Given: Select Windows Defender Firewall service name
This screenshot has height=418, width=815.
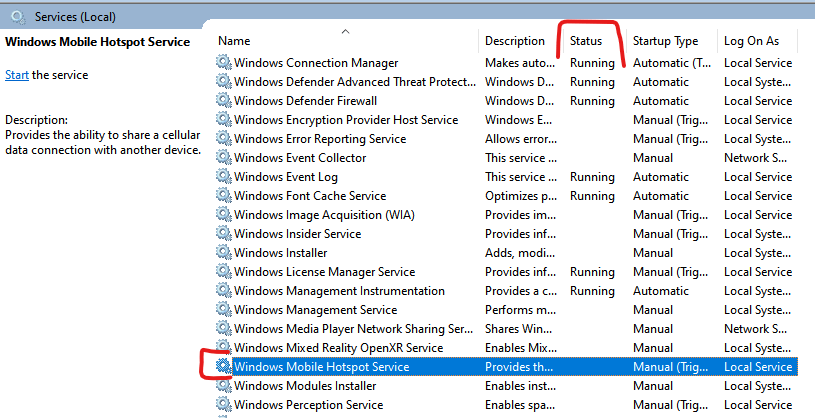Looking at the screenshot, I should tap(306, 101).
